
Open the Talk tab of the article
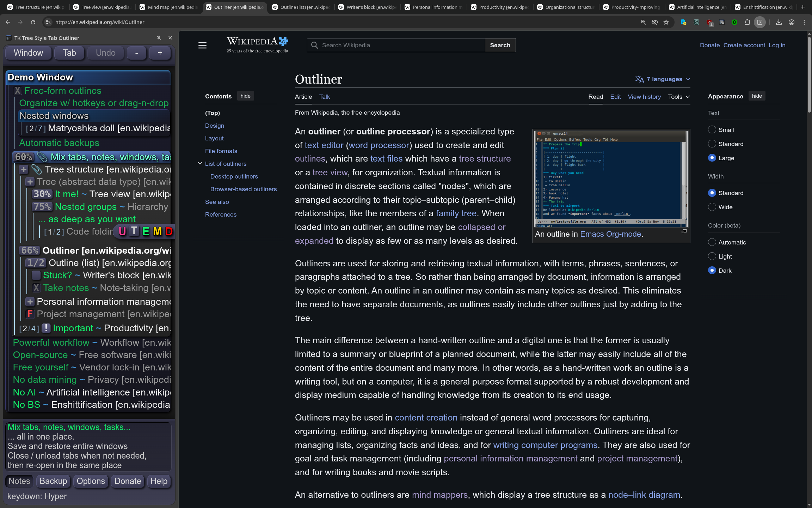(x=324, y=97)
